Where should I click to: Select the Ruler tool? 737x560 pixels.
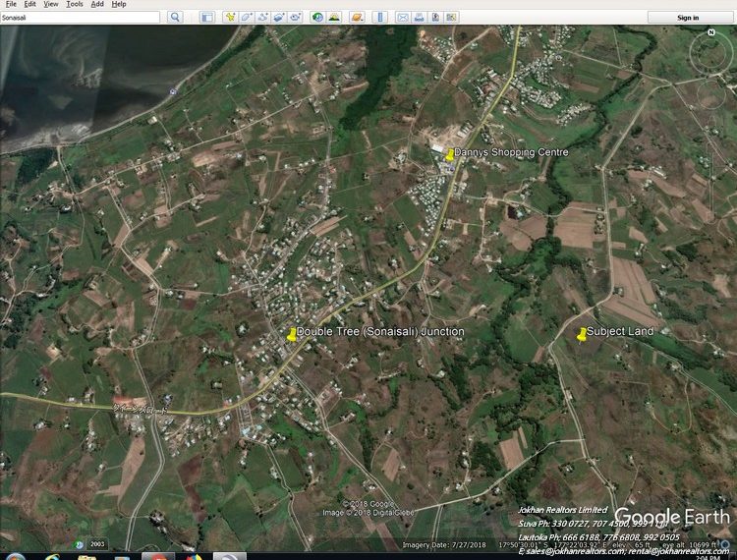[x=380, y=18]
